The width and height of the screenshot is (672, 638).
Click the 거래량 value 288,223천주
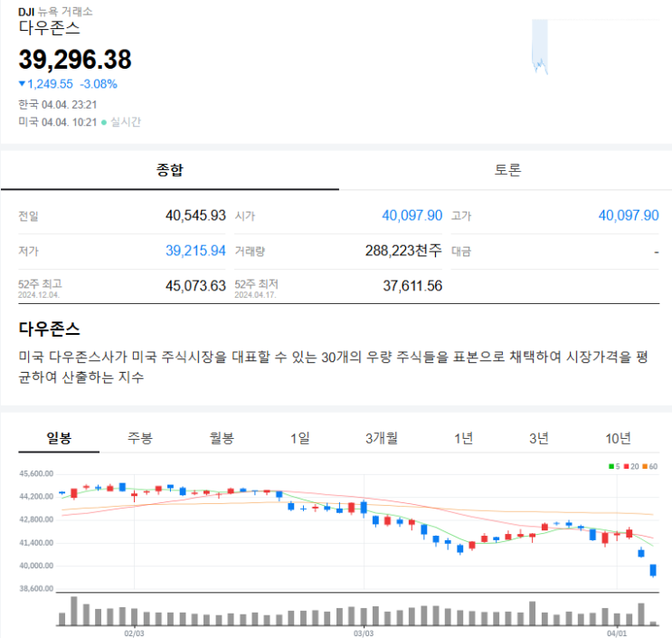click(x=403, y=251)
